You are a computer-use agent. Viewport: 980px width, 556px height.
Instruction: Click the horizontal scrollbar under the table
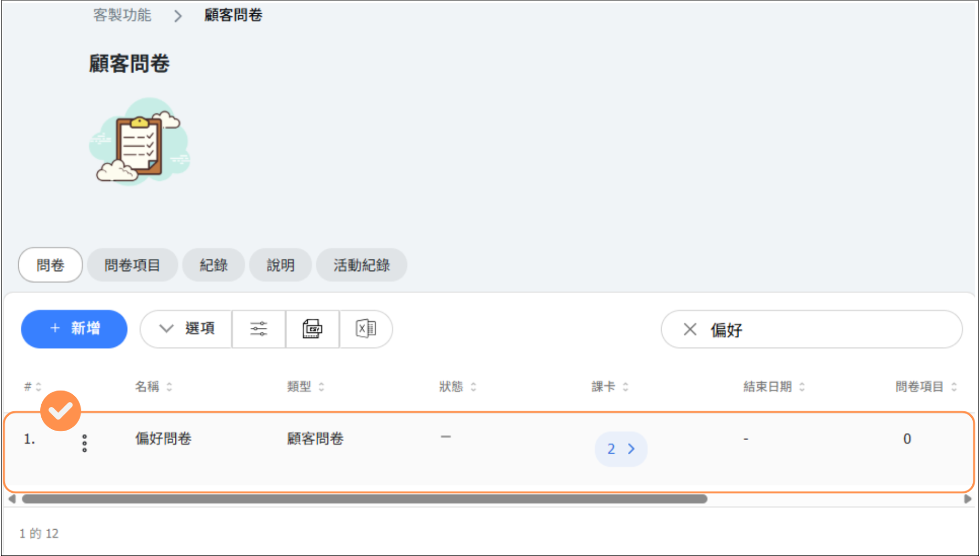tap(364, 499)
